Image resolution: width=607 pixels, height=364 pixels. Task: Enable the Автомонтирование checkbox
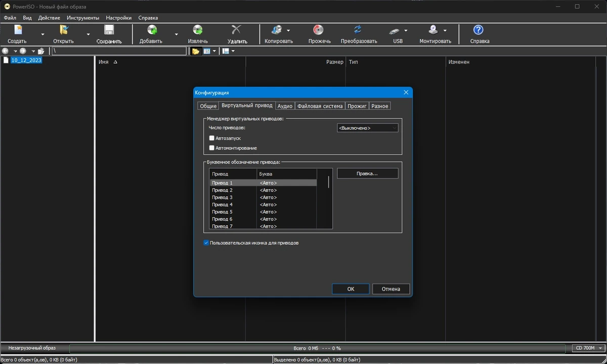click(212, 148)
